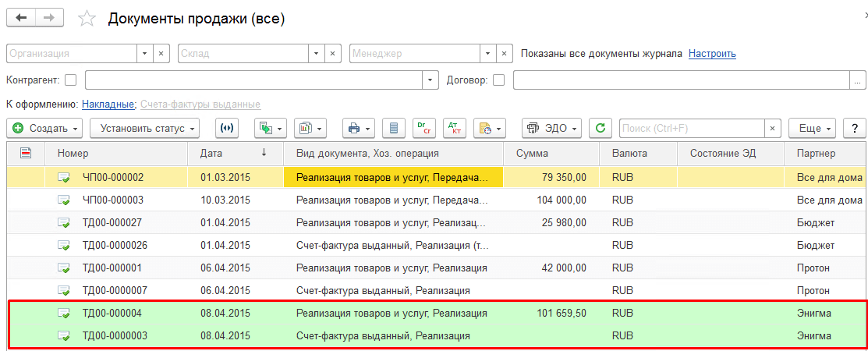The image size is (868, 351).
Task: Open the printer icon print menu
Action: click(x=360, y=128)
